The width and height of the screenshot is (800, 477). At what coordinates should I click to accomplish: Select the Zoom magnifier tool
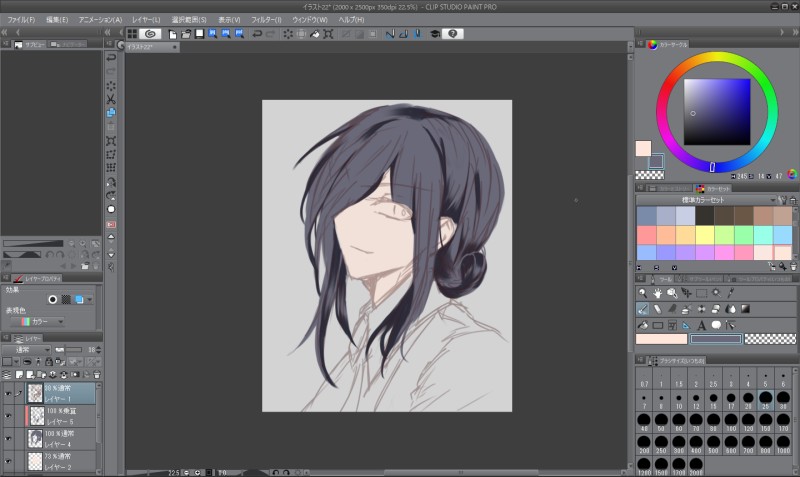(642, 293)
